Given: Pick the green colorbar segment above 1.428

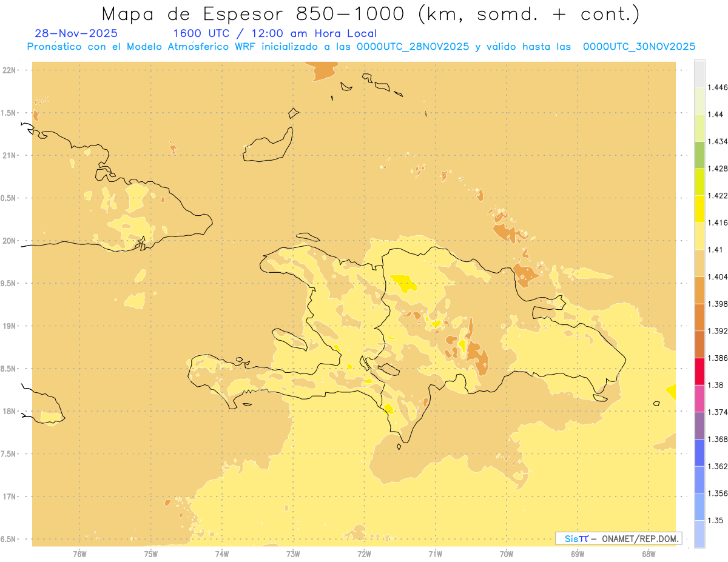Looking at the screenshot, I should coord(699,155).
